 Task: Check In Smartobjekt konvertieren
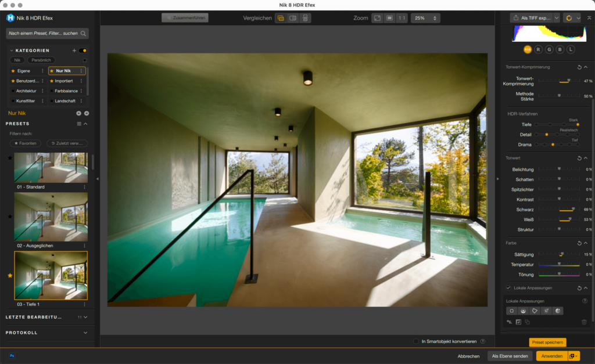tap(416, 341)
